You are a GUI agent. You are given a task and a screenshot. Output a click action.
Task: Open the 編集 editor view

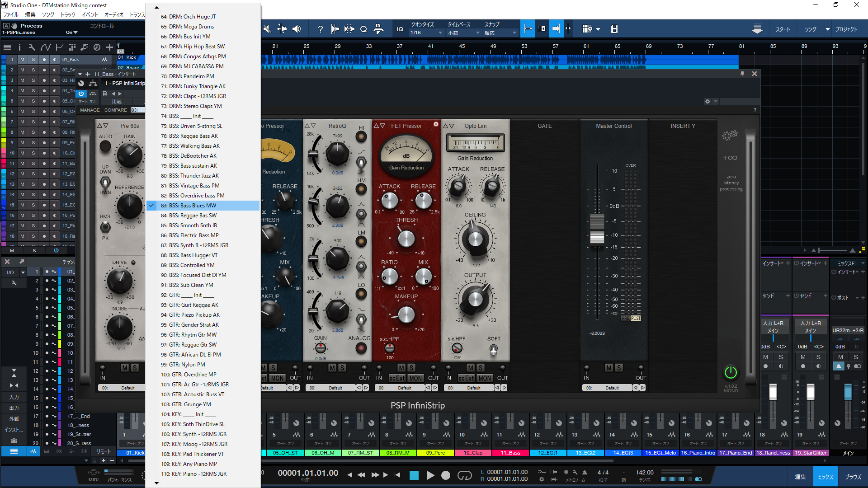(800, 477)
